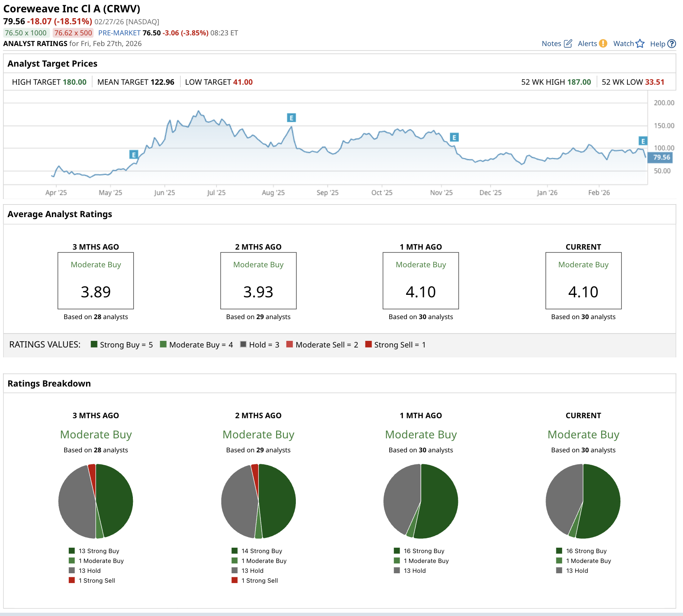Click the 1 month ago 4.10 rating box
Viewport: 683px width, 616px height.
click(420, 281)
